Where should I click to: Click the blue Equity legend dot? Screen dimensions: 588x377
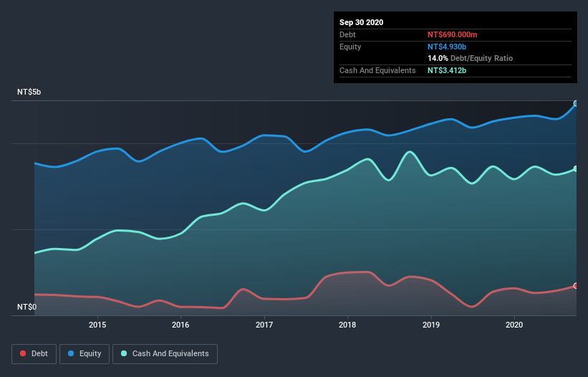pos(71,353)
